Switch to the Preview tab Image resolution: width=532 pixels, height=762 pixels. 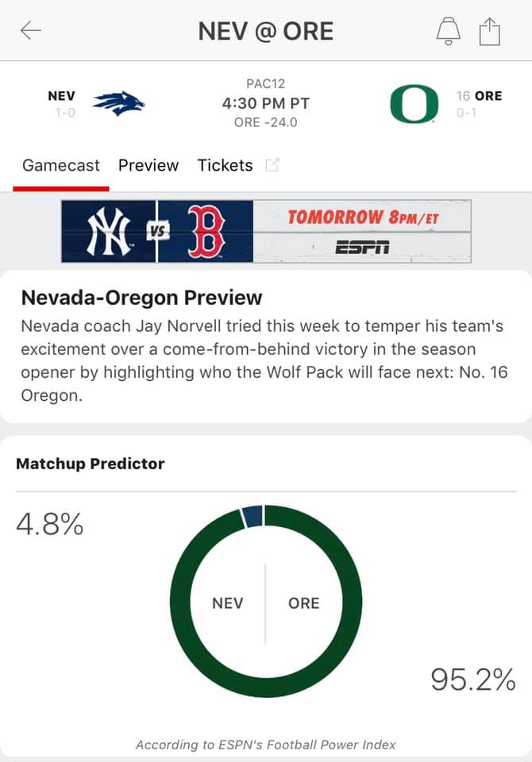(148, 166)
